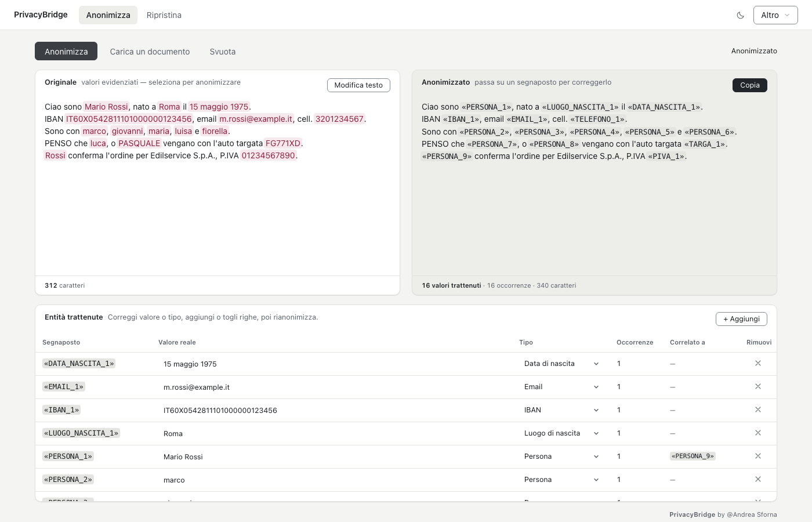Click «TELEFONO_1» placeholder in anonymized text
The image size is (812, 522).
pyautogui.click(x=597, y=119)
